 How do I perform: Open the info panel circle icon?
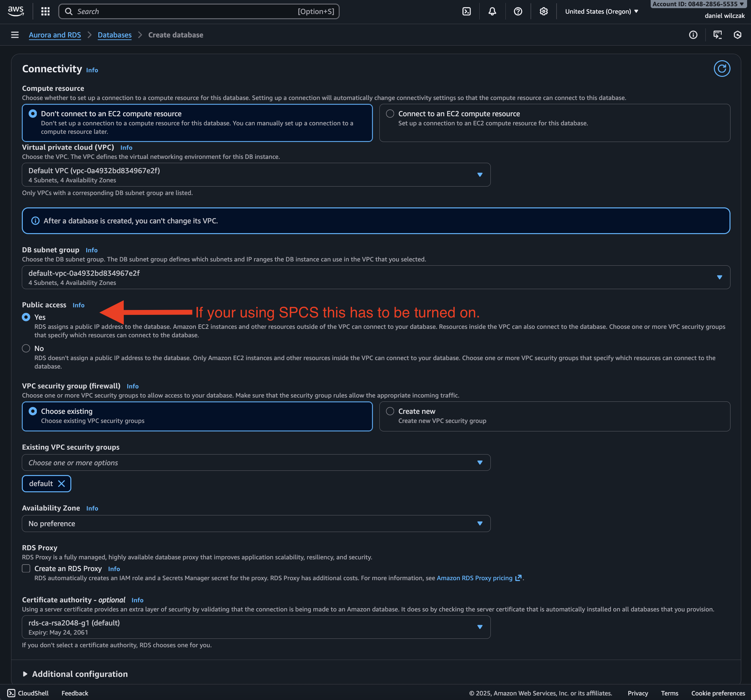[x=693, y=35]
